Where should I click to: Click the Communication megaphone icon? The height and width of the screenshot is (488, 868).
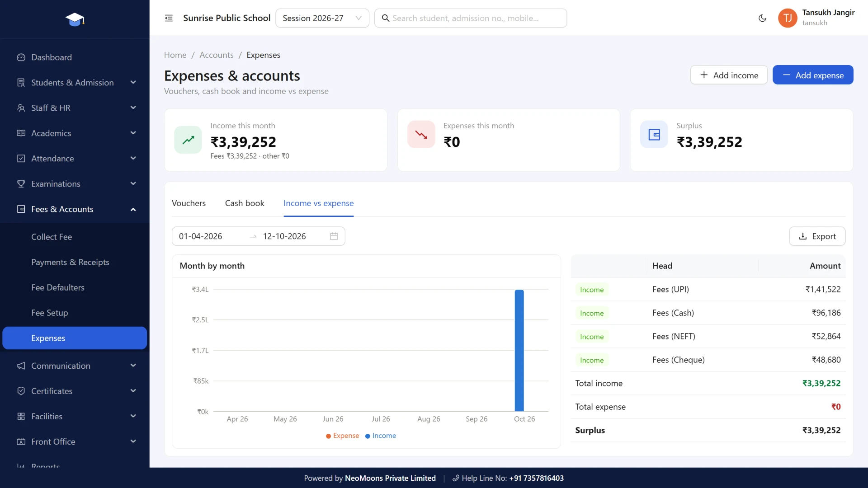click(x=21, y=366)
